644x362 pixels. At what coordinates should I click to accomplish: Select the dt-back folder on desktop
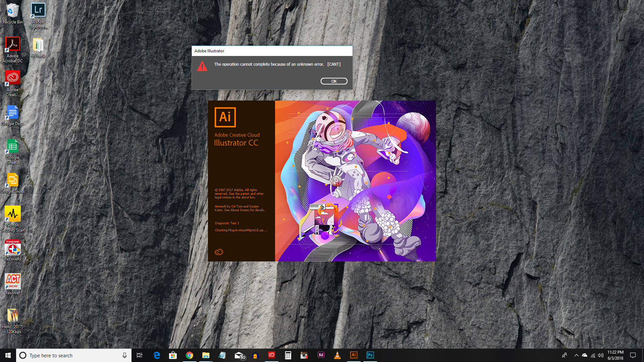[38, 48]
